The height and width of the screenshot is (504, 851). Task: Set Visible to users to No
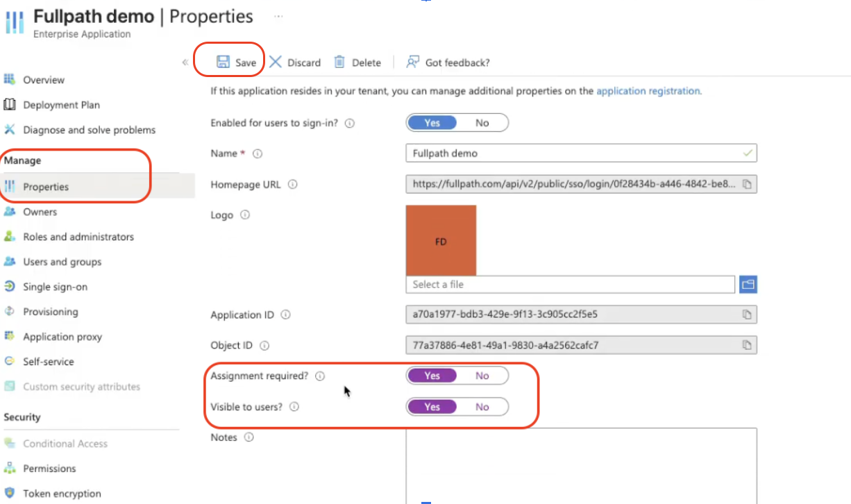482,407
